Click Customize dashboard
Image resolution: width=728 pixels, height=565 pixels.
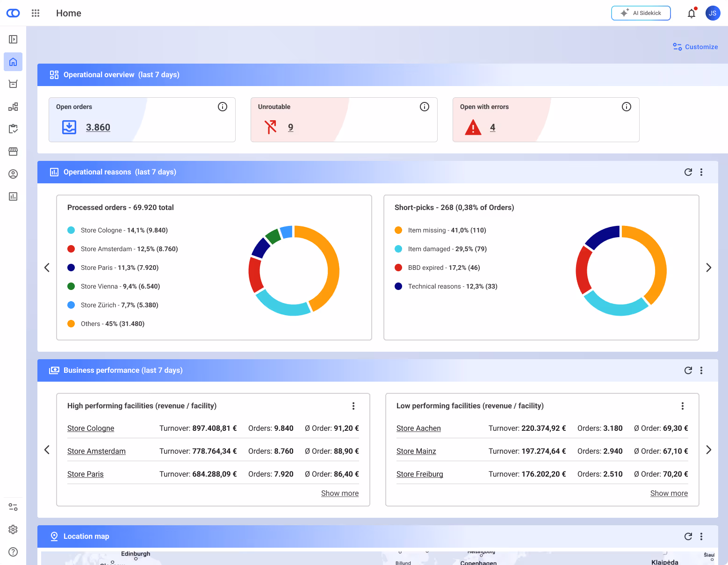695,47
